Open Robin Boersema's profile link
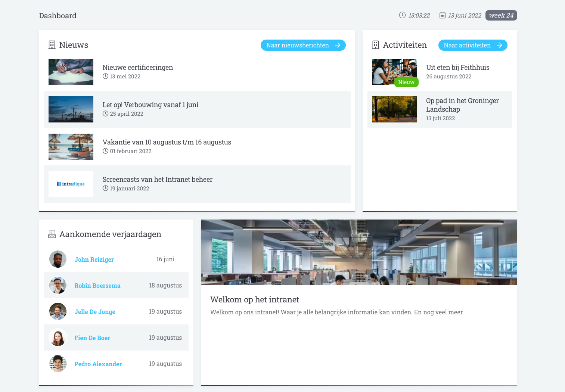Viewport: 565px width, 392px height. pos(97,286)
